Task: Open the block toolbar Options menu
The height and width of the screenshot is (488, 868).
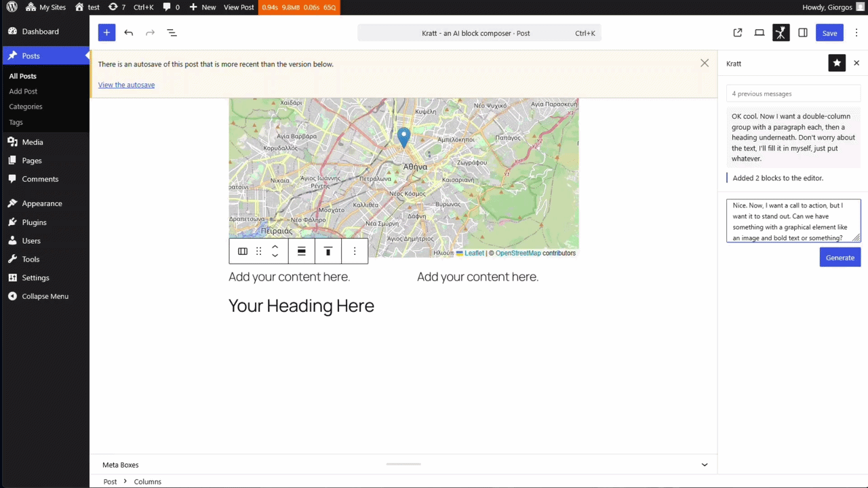Action: (355, 251)
